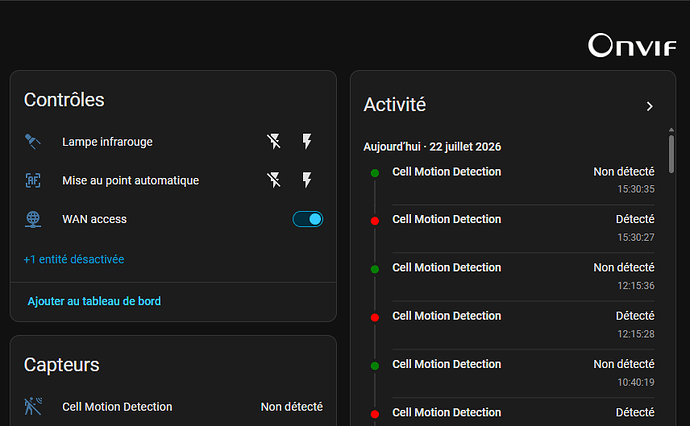Click the red marker for 12:15:28 entry
The height and width of the screenshot is (426, 690).
pos(375,317)
